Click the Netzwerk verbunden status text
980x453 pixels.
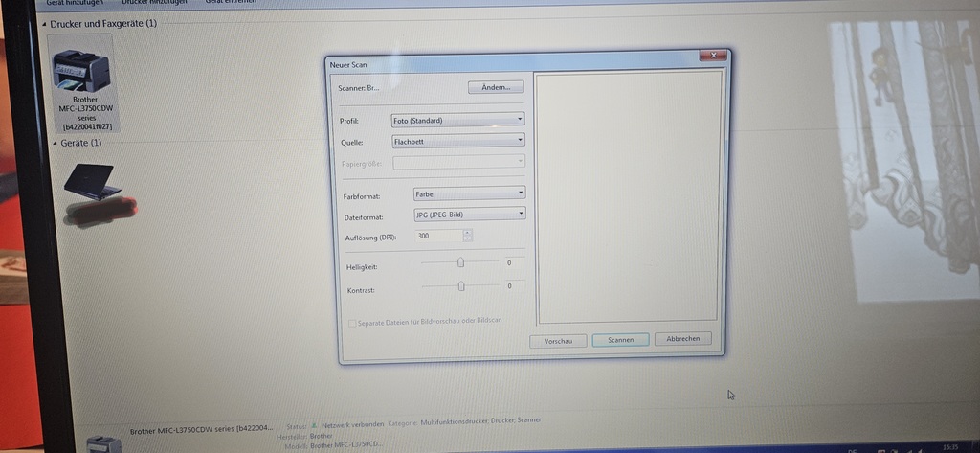coord(352,425)
